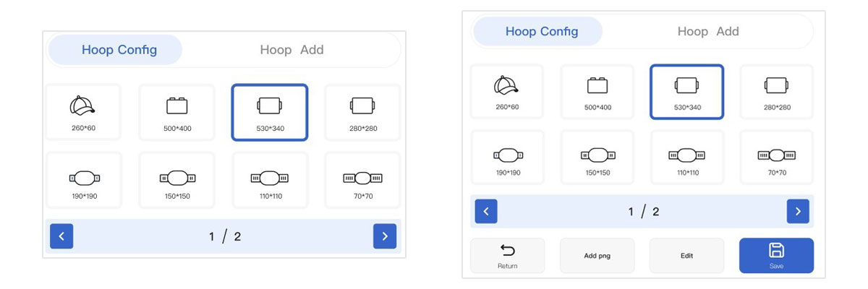
Task: Switch to Hoop Add tab in right panel
Action: [x=707, y=31]
